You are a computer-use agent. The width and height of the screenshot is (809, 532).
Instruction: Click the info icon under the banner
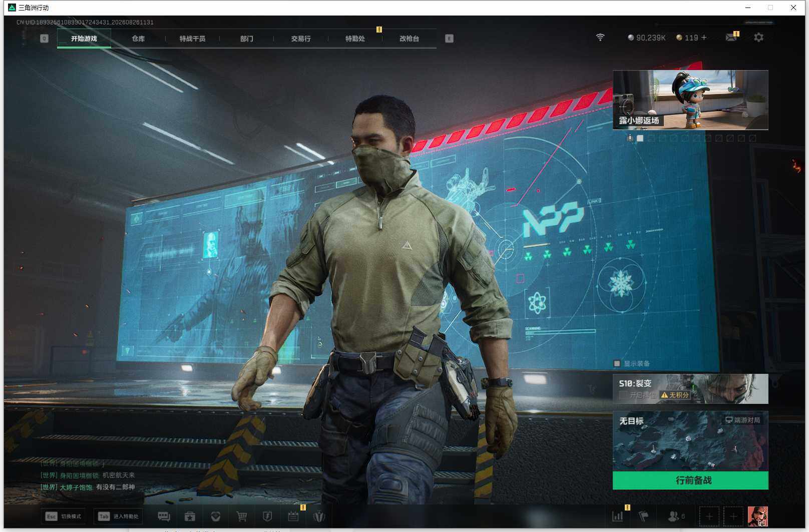(x=630, y=138)
